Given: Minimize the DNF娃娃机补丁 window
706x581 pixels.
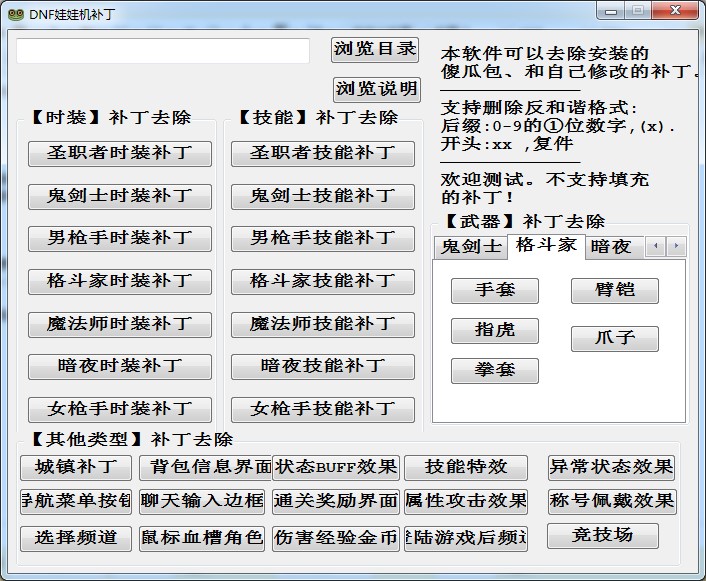Looking at the screenshot, I should tap(611, 10).
